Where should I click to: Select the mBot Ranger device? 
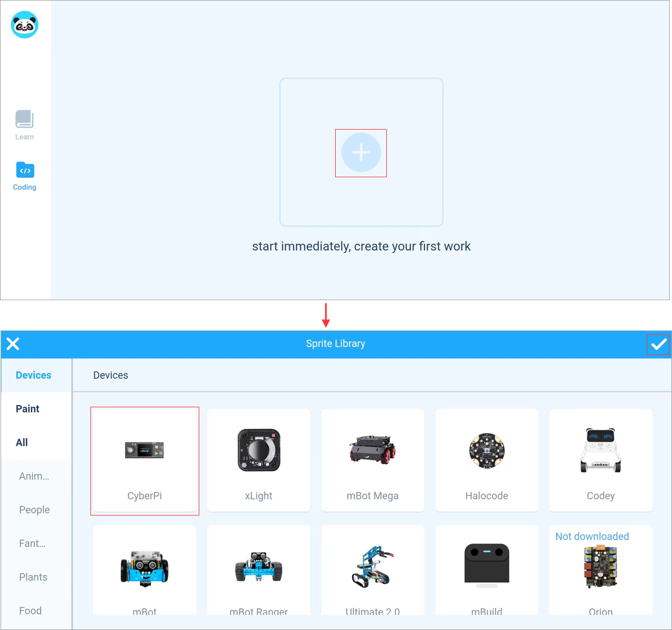[258, 570]
